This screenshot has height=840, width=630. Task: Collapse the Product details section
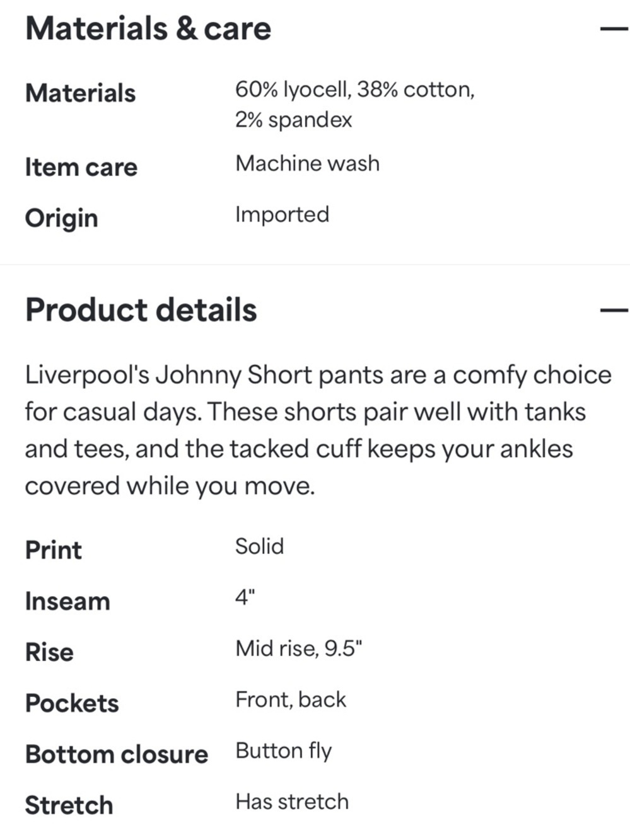(614, 310)
